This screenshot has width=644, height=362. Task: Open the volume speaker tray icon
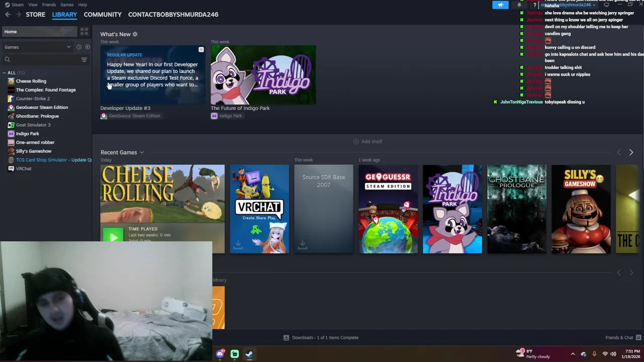point(613,354)
